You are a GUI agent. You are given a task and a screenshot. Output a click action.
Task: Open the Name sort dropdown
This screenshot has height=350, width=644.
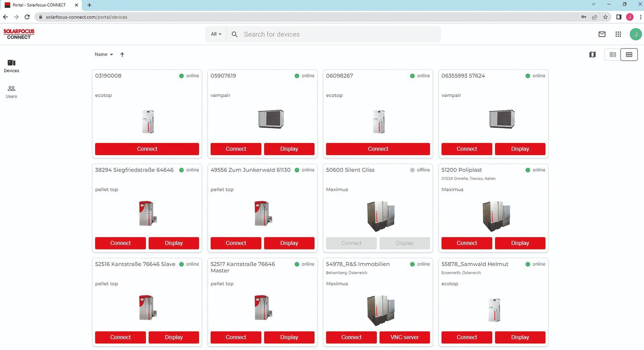point(104,55)
